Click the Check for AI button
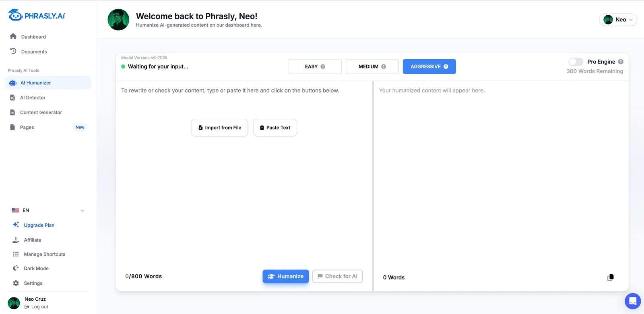Screen dimensions: 644x314 (x=338, y=276)
